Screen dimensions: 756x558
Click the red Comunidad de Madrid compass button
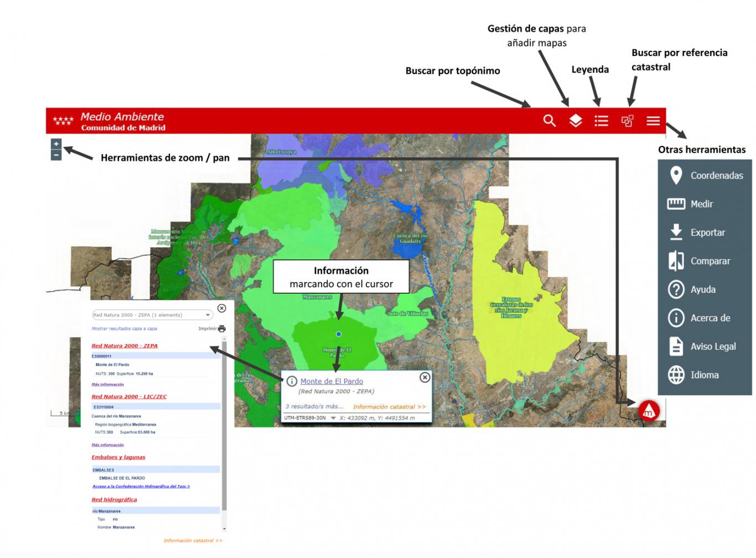click(649, 411)
